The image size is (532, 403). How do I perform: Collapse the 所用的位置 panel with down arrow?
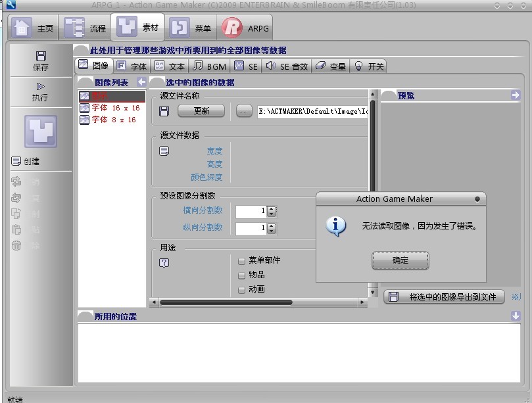point(516,316)
